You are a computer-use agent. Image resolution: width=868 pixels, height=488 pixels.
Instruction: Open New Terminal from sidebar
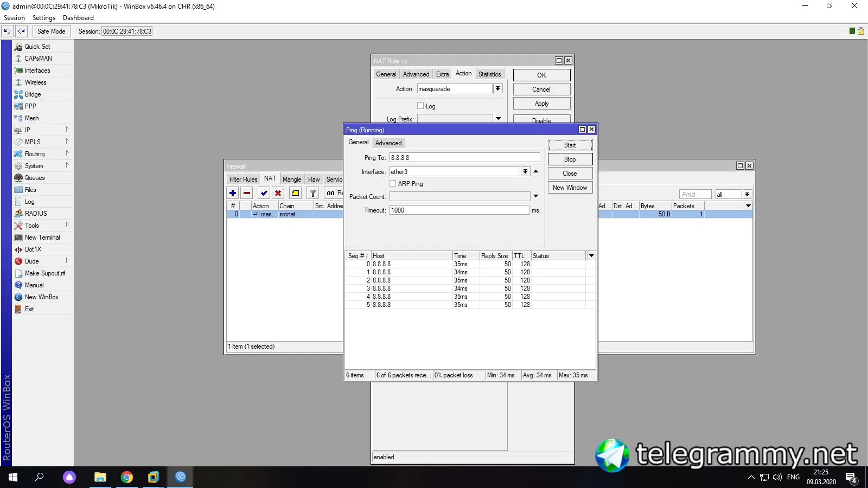(42, 237)
